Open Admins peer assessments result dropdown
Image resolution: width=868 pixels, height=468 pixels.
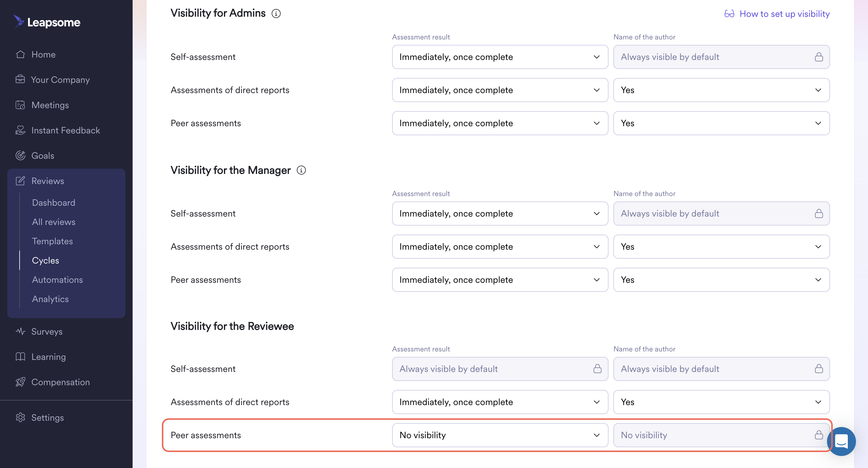click(500, 123)
